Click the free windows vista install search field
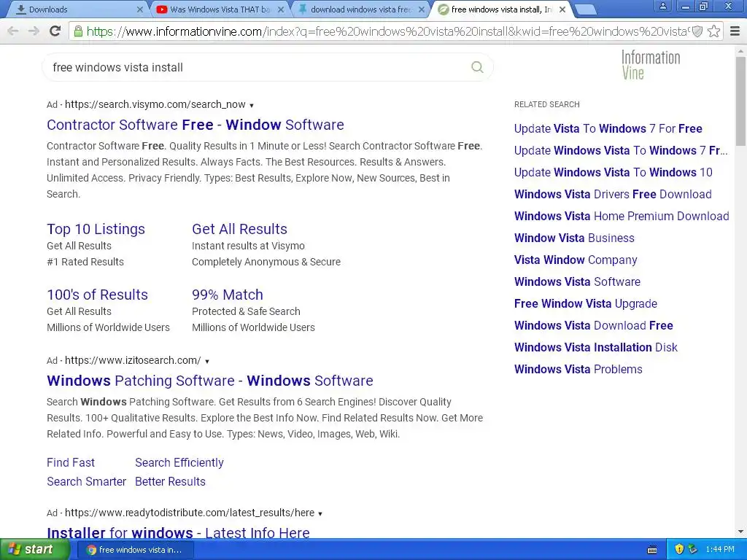The height and width of the screenshot is (560, 747). pos(258,67)
